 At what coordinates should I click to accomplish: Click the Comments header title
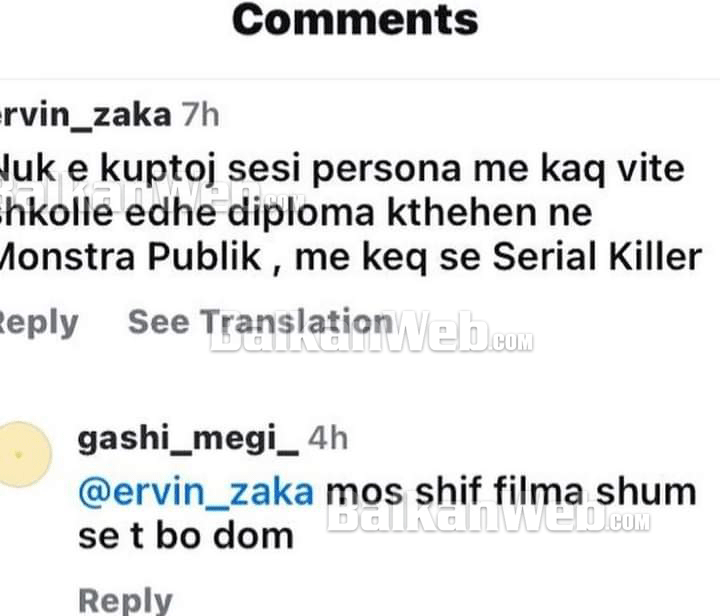[x=355, y=20]
